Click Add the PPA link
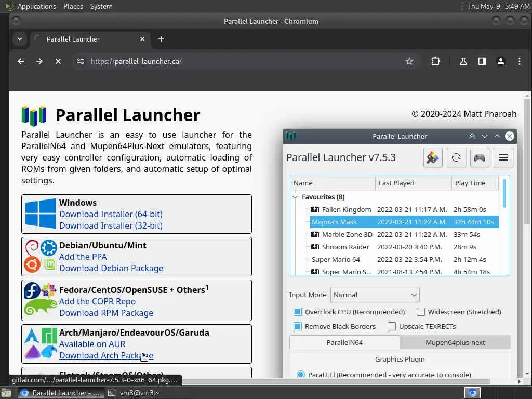The width and height of the screenshot is (532, 399). [83, 257]
